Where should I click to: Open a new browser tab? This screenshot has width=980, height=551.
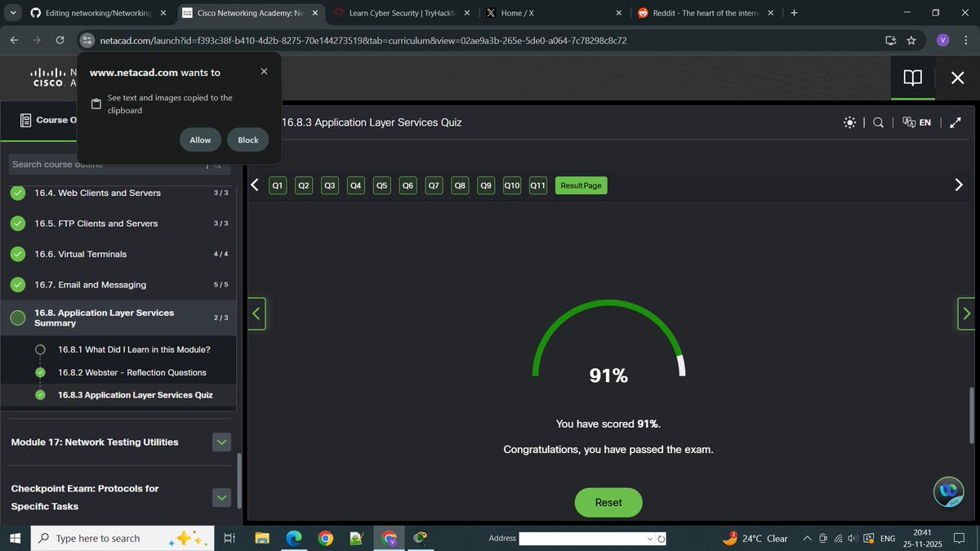point(794,13)
